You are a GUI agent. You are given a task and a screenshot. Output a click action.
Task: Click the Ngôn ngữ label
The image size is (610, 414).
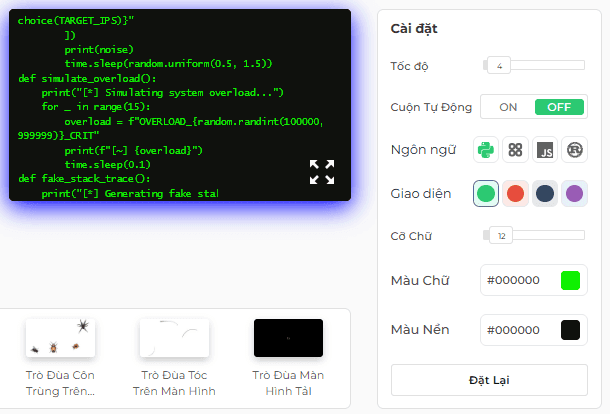423,150
